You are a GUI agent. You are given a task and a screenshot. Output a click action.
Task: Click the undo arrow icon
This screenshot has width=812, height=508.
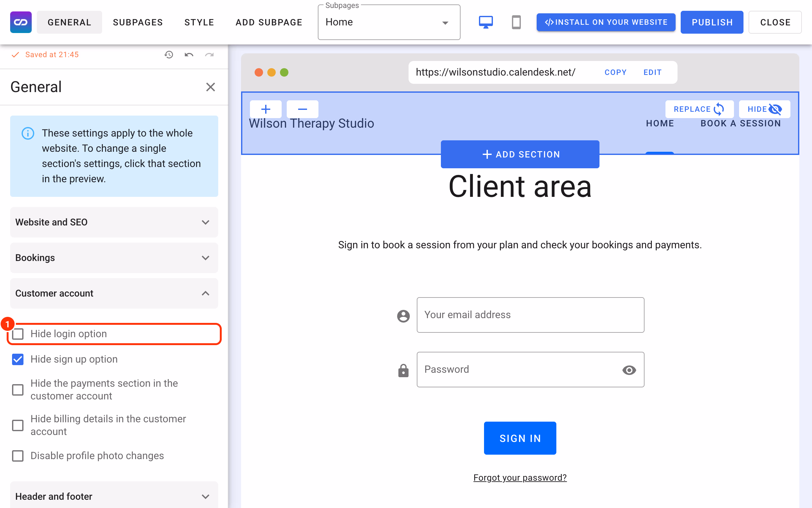pyautogui.click(x=189, y=54)
